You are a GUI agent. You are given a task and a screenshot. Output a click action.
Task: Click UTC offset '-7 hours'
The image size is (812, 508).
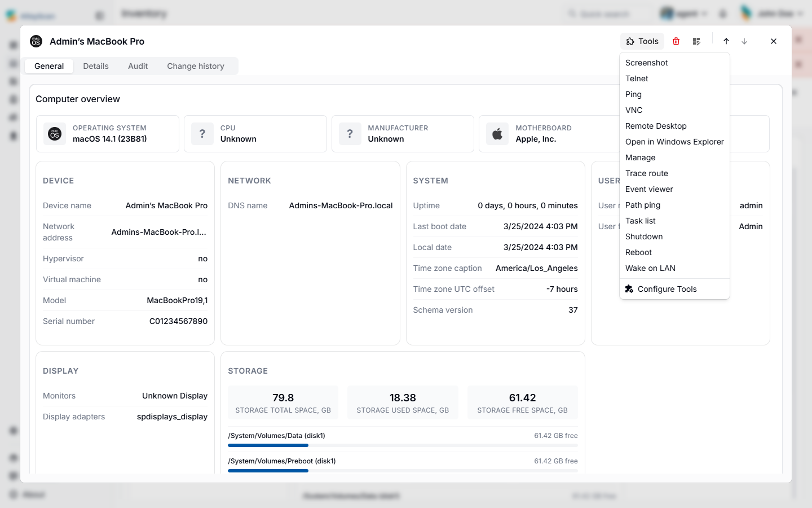562,289
